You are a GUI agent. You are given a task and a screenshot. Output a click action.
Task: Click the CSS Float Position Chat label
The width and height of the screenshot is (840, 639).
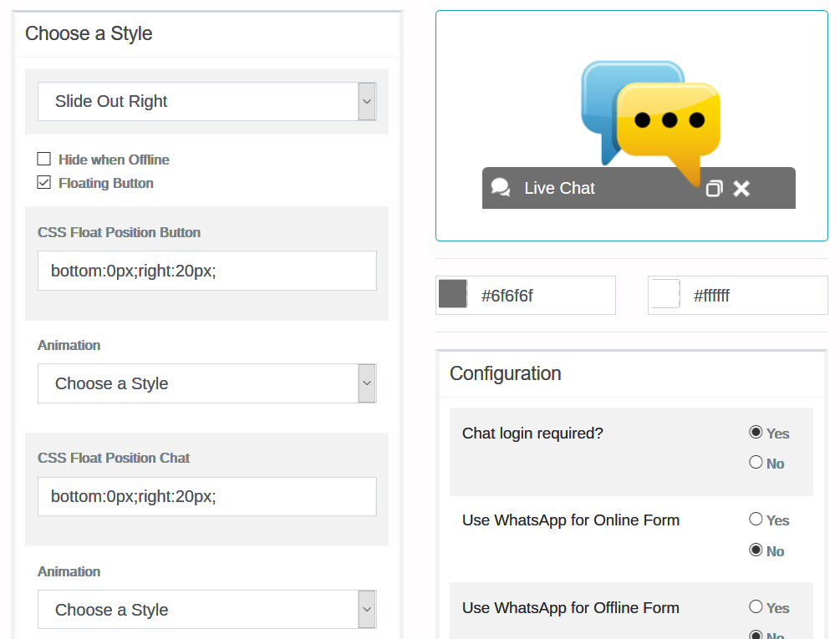pos(114,458)
